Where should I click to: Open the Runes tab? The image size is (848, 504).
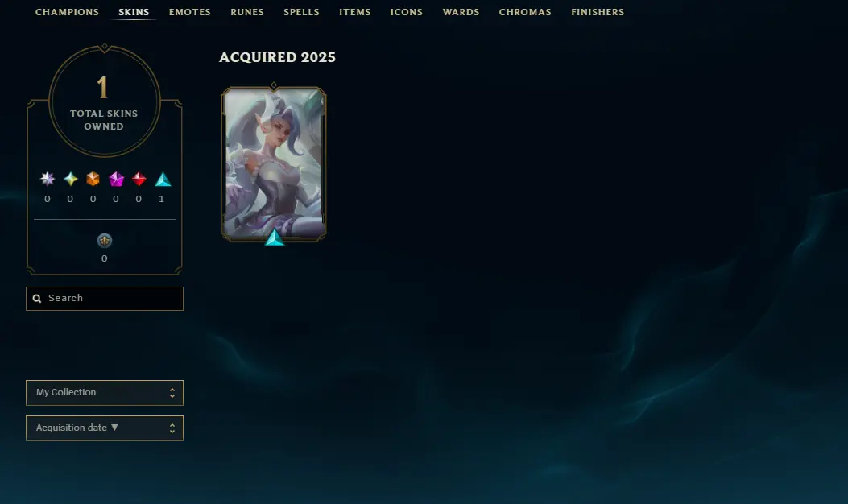[x=247, y=12]
